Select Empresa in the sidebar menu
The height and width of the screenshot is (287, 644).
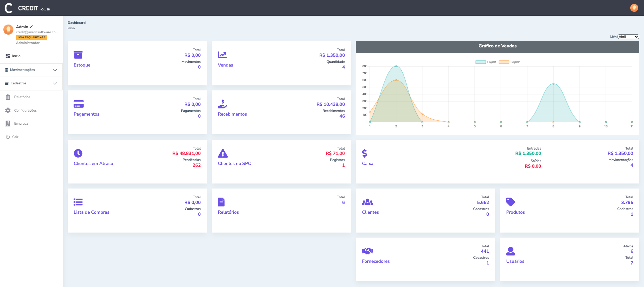[x=21, y=124]
